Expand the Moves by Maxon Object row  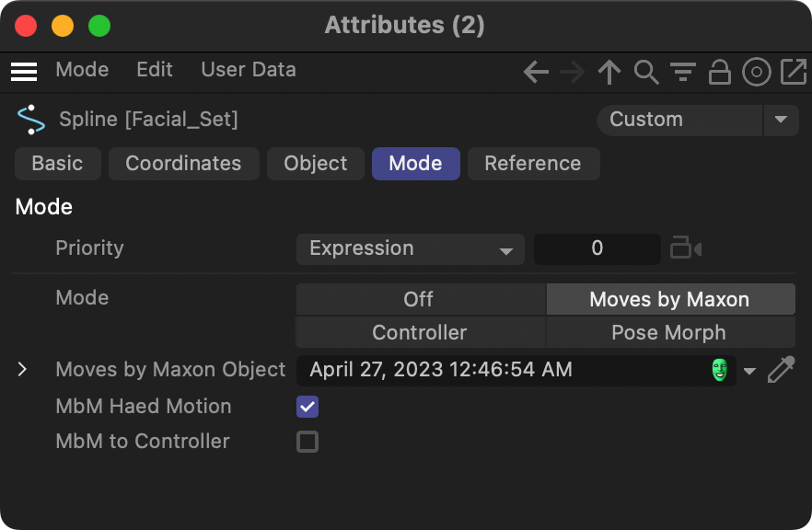23,370
